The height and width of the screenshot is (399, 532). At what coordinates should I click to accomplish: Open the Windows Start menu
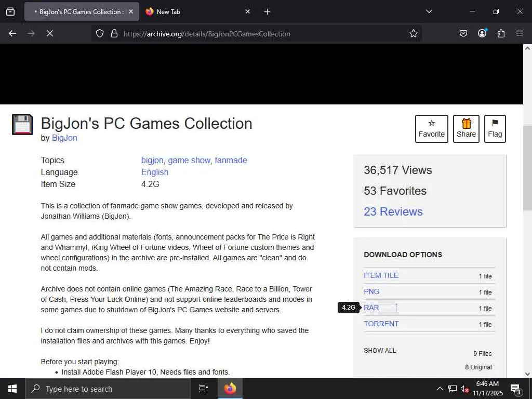tap(12, 389)
